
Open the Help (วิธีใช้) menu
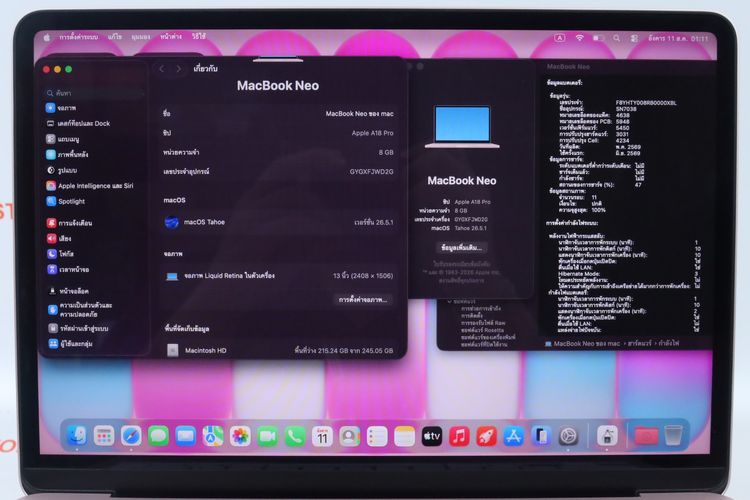199,36
